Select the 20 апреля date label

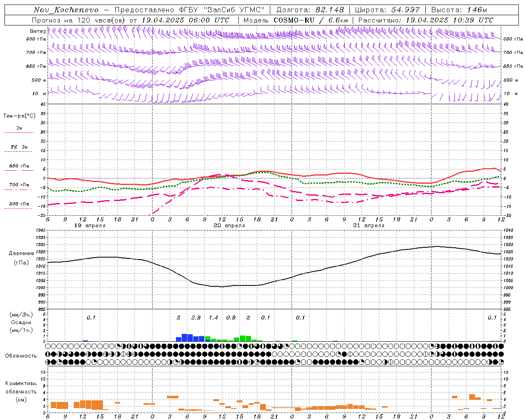click(x=229, y=226)
